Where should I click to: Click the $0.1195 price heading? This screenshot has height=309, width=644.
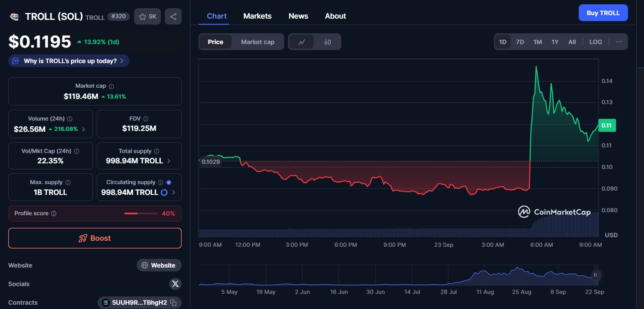pos(40,41)
